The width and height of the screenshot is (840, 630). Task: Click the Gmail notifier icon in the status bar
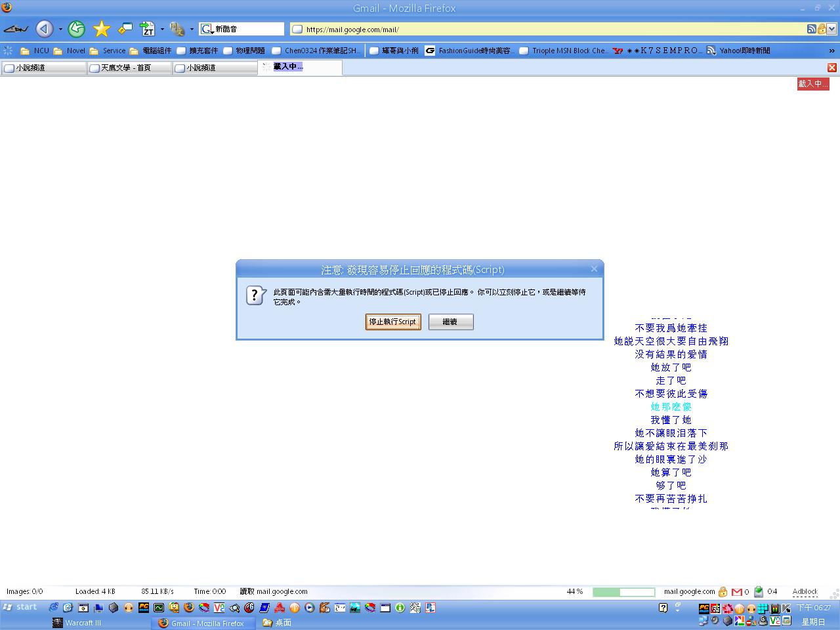pyautogui.click(x=737, y=592)
